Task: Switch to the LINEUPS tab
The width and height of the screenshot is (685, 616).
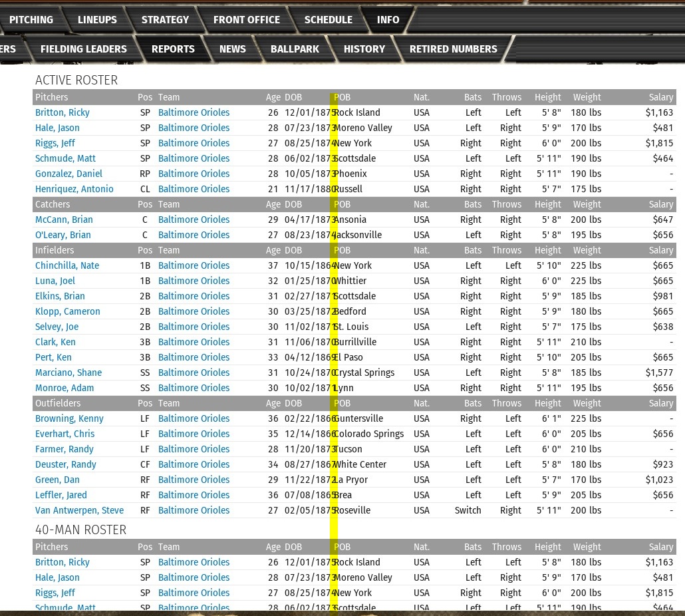Action: 97,20
